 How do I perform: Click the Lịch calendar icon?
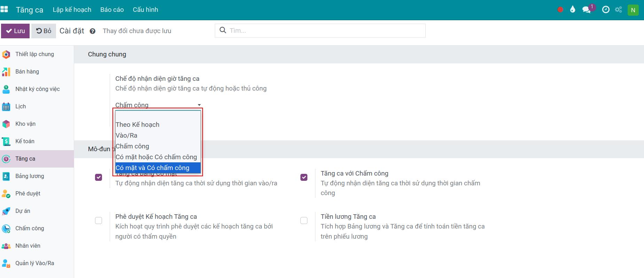point(6,107)
